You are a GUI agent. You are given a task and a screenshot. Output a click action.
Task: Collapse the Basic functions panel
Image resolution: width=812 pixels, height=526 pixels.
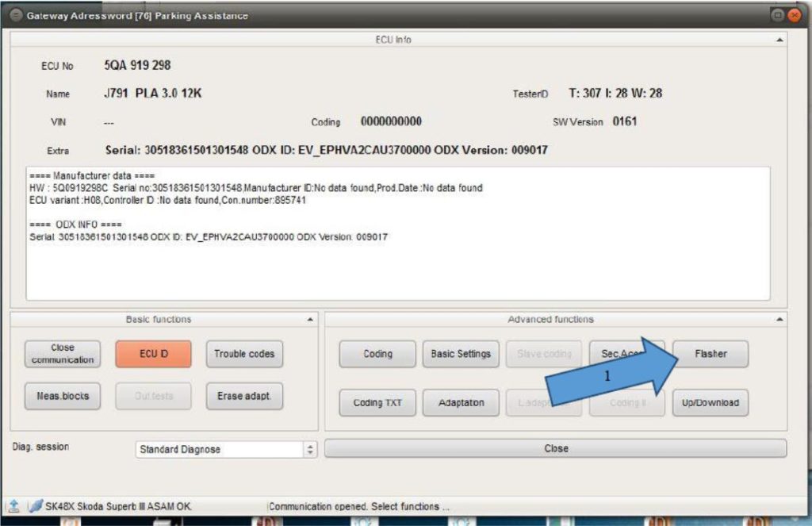click(x=310, y=319)
